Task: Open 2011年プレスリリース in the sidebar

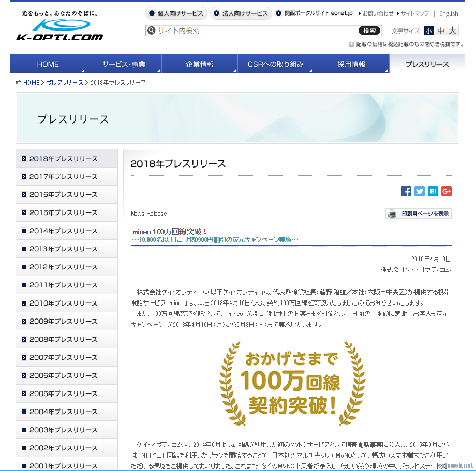Action: 67,285
